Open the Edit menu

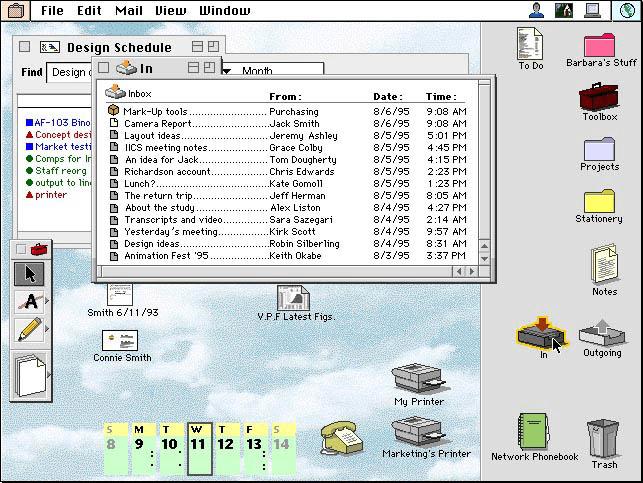pos(89,11)
